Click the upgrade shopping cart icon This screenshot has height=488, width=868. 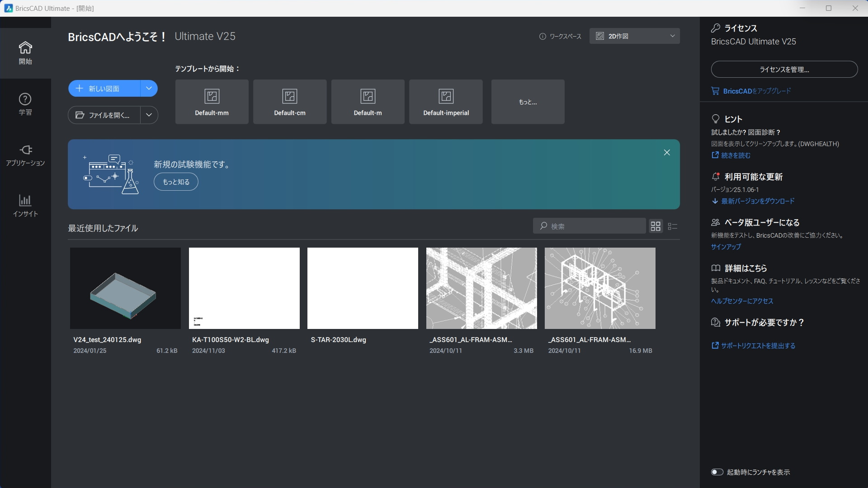[x=715, y=91]
